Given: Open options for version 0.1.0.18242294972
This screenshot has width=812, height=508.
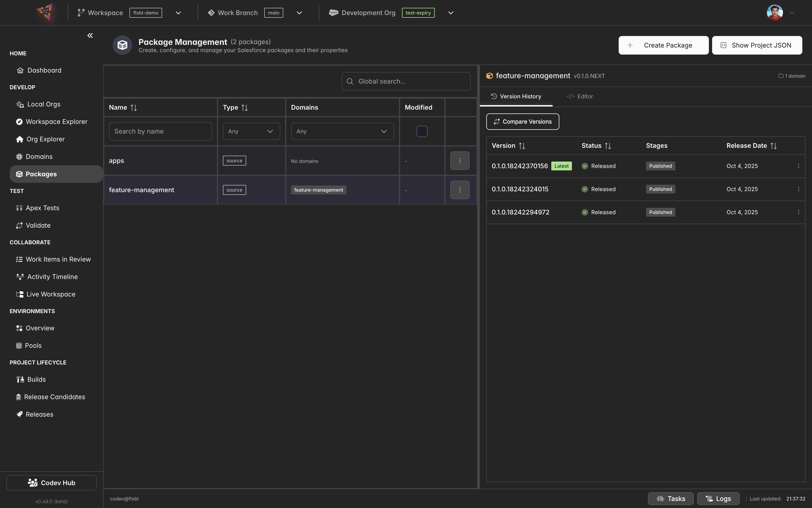Looking at the screenshot, I should coord(799,212).
